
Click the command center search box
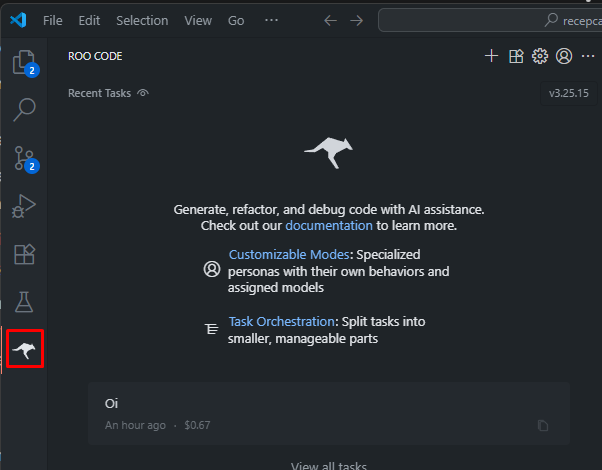490,20
